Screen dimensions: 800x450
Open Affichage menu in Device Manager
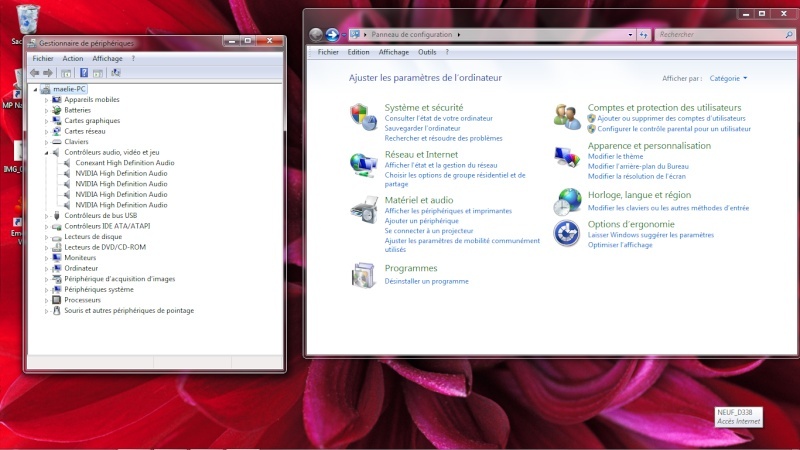click(107, 59)
